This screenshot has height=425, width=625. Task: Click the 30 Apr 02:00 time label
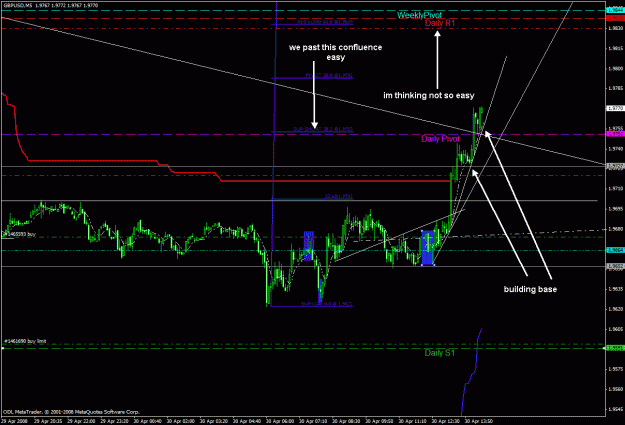point(181,421)
